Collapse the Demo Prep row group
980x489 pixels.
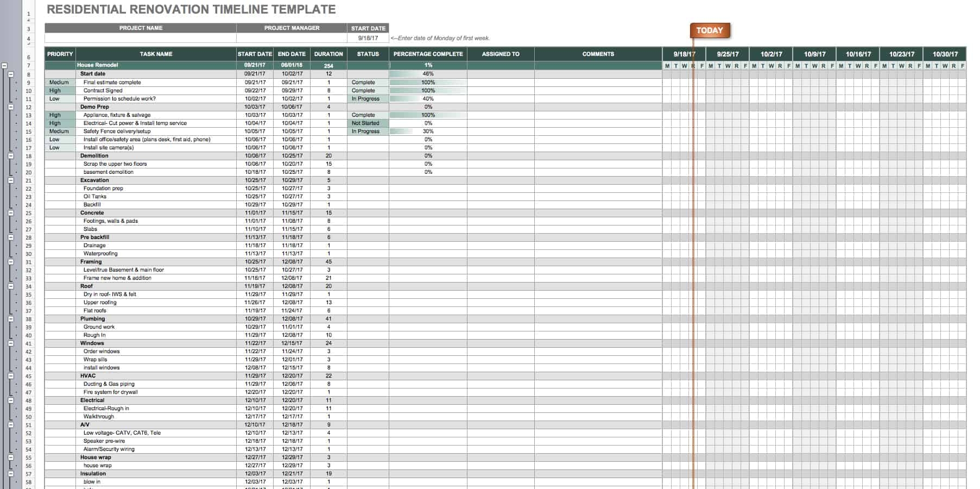click(x=12, y=106)
